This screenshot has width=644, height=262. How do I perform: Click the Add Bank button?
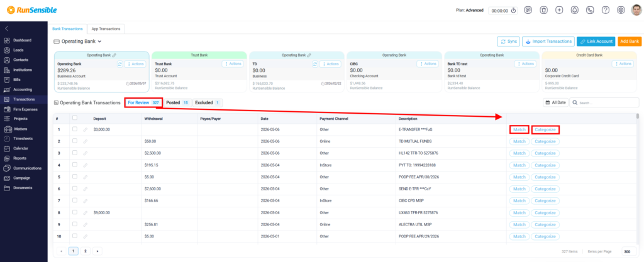630,41
